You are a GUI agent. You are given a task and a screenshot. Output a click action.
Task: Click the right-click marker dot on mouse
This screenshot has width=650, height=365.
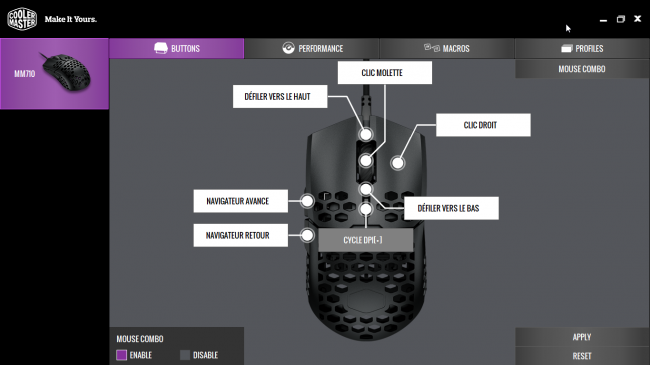tap(398, 163)
